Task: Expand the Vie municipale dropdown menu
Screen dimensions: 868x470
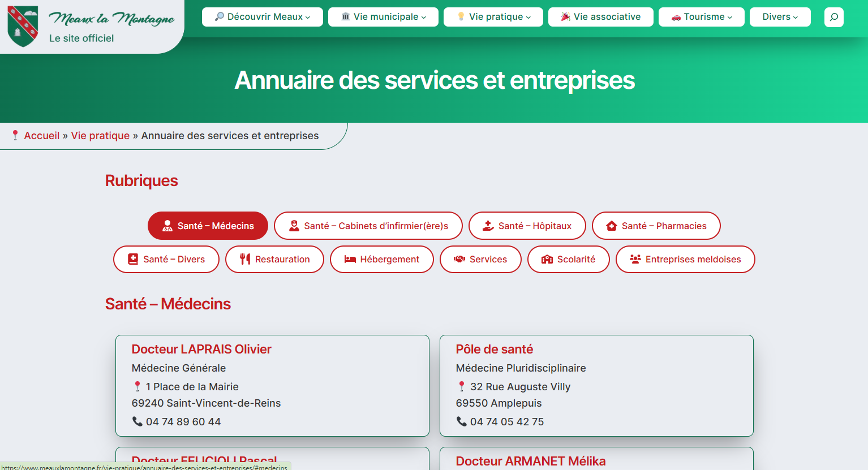Action: click(x=383, y=17)
